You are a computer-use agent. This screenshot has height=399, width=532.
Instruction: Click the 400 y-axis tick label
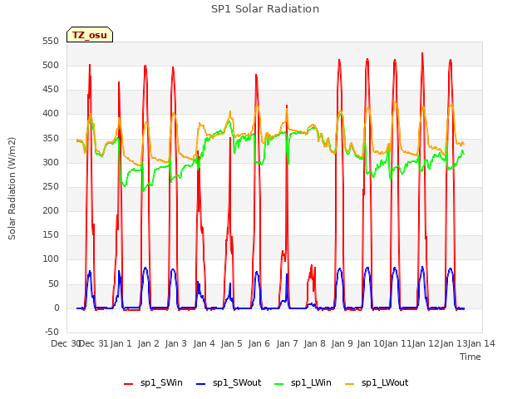point(51,114)
